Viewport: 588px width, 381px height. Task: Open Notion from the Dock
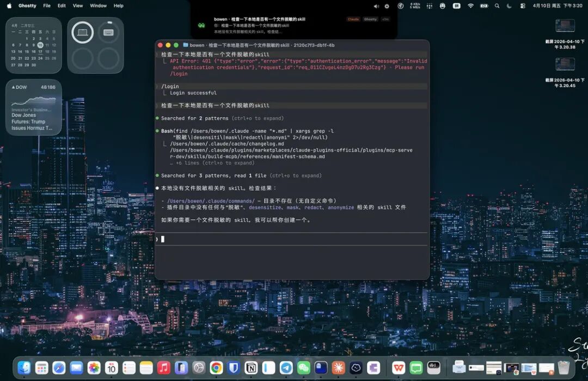(251, 368)
